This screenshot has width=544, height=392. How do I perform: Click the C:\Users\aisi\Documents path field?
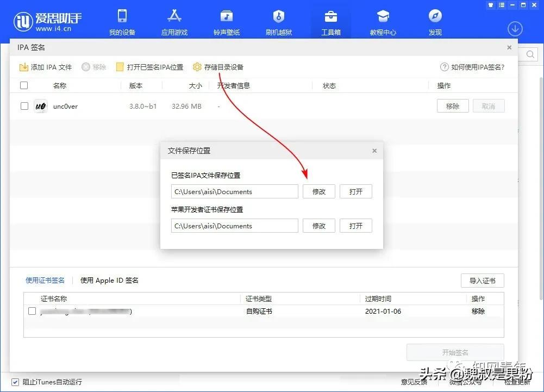[234, 191]
